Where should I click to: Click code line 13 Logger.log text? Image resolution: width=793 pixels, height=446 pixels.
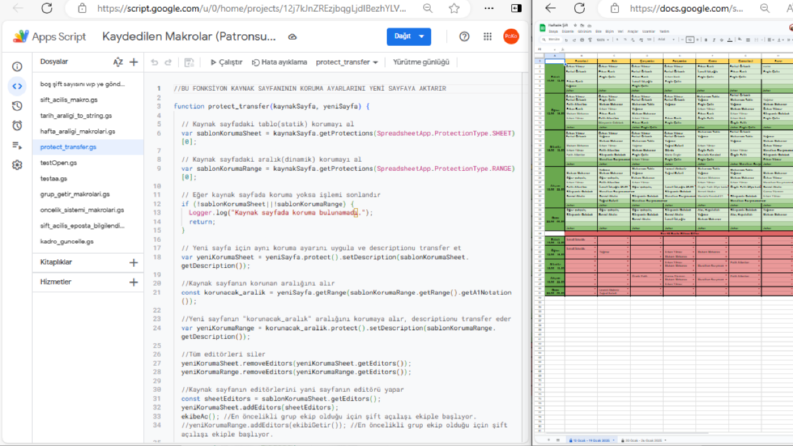coord(281,213)
